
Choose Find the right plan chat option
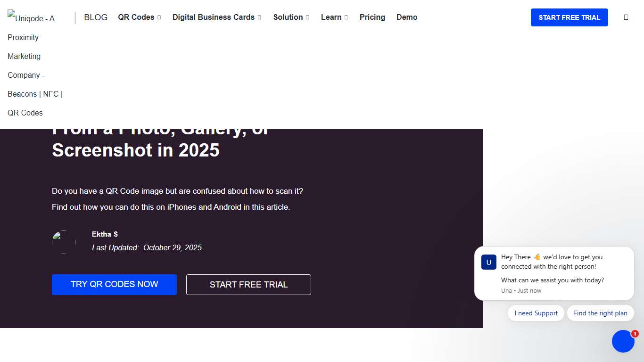pos(600,313)
